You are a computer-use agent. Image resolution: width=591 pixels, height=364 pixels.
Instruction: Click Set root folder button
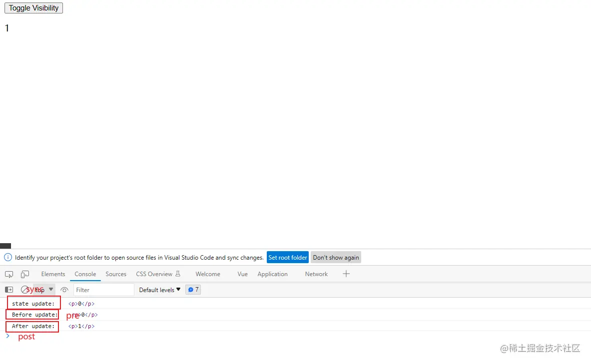click(288, 257)
